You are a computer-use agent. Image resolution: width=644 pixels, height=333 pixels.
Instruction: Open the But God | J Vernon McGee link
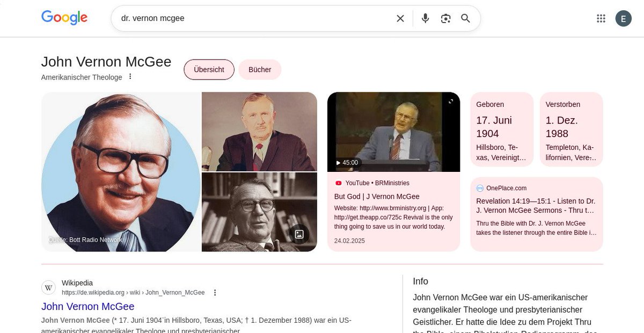[x=377, y=197]
